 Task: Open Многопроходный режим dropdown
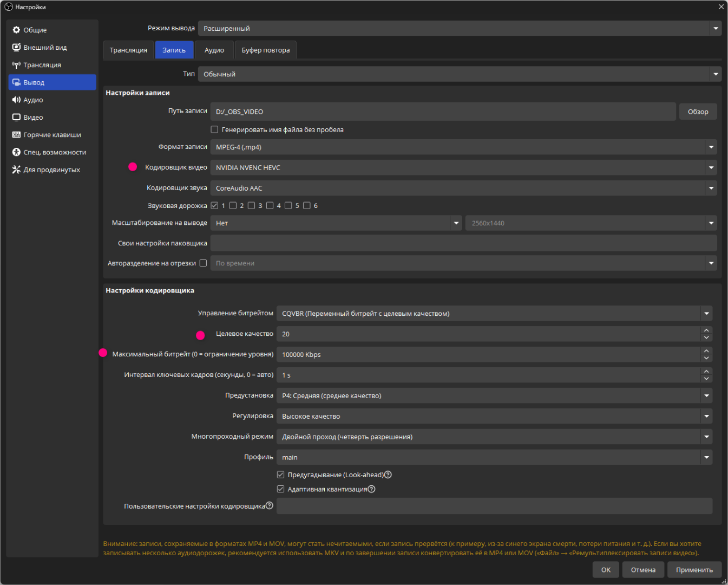coord(494,437)
